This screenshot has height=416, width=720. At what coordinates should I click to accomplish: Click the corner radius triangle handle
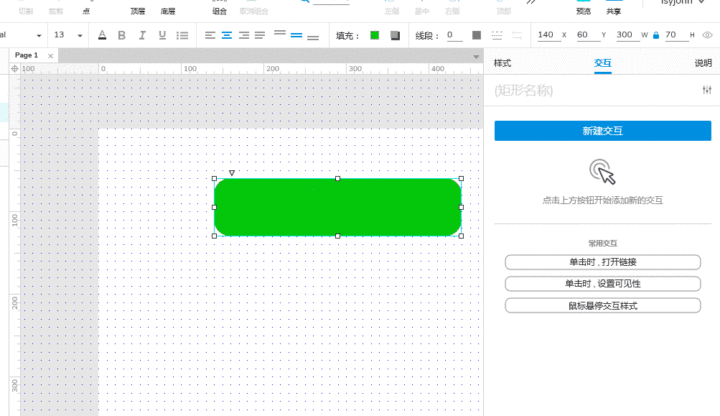(x=232, y=173)
